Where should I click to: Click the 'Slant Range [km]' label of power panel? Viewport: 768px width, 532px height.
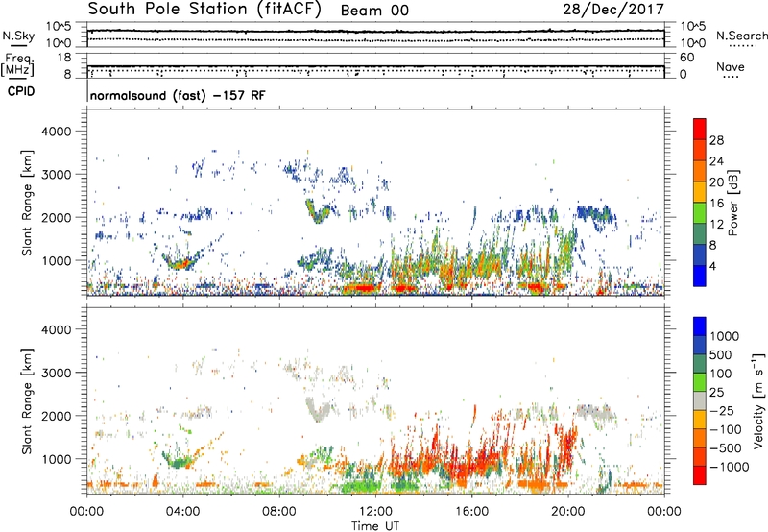coord(27,203)
